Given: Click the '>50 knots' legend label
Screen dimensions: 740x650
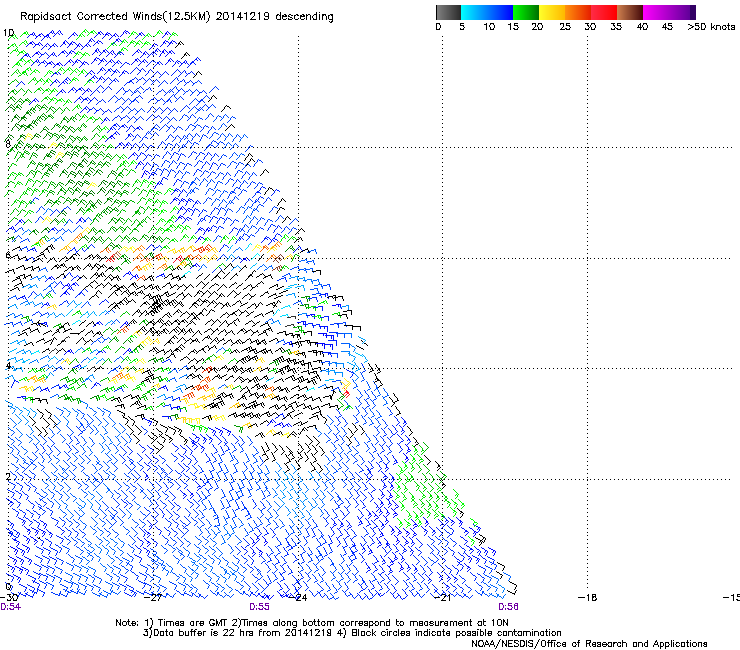Looking at the screenshot, I should point(711,26).
